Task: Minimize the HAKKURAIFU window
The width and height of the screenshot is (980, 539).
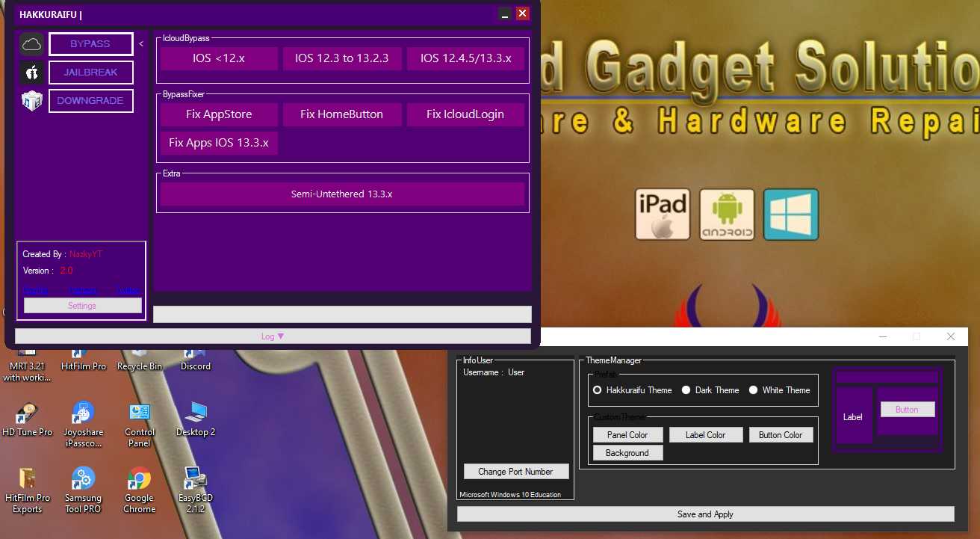Action: pos(506,13)
